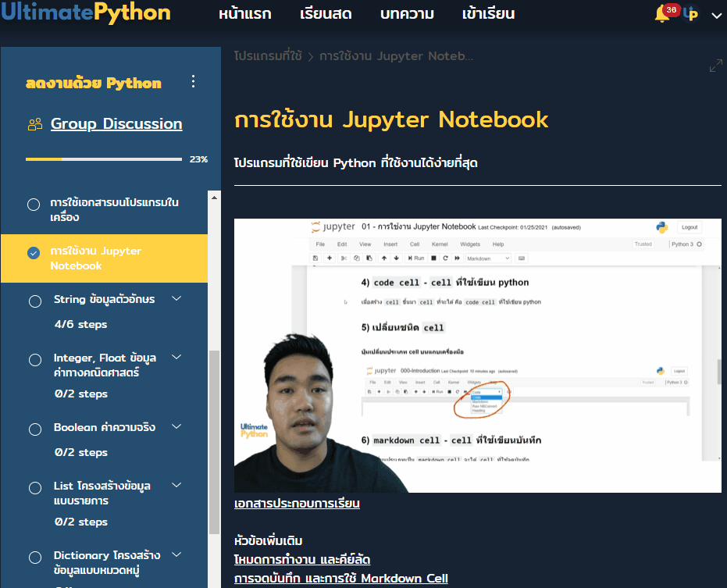Open the highlighted การใช้งาน Jupyter Notebook sidebar title
Screen dimensions: 727x588
[95, 258]
